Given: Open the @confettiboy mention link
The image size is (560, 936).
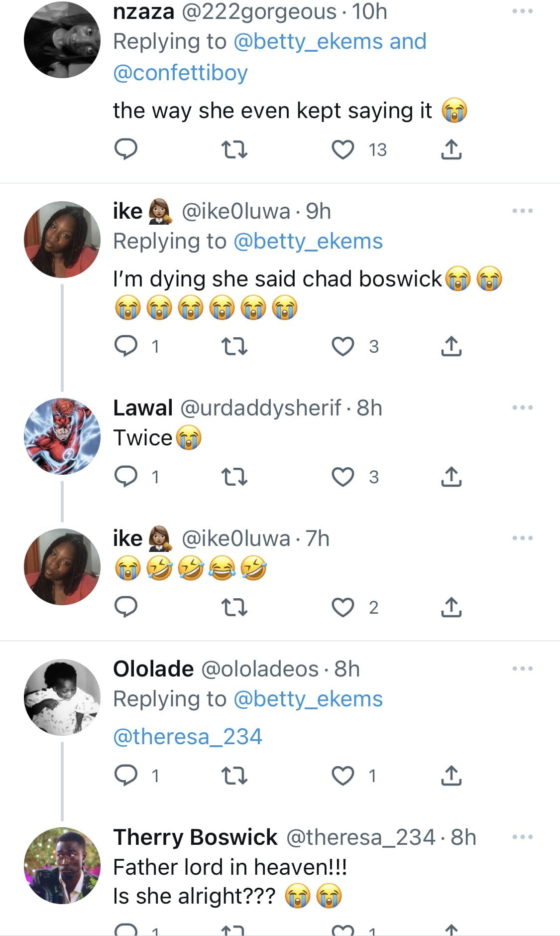Looking at the screenshot, I should coord(180,73).
